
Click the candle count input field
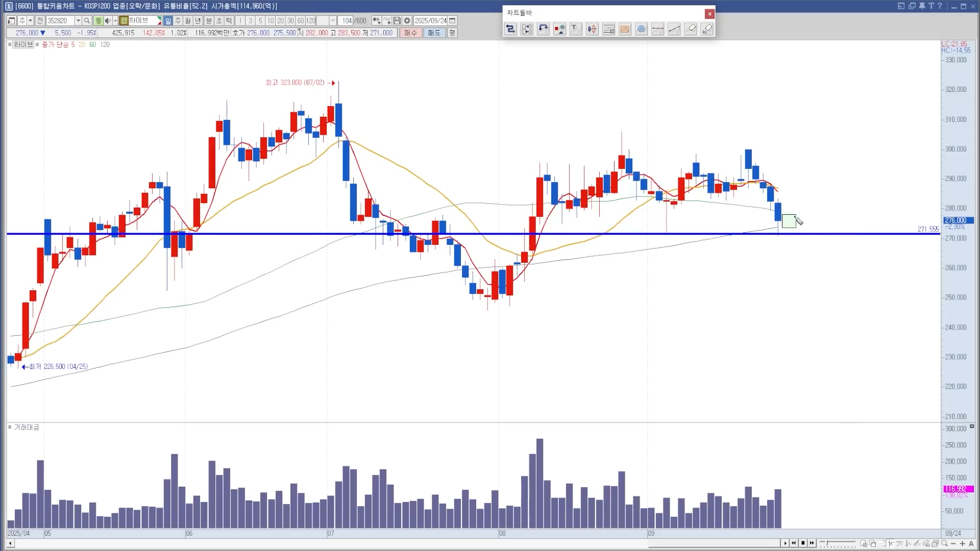click(x=346, y=21)
